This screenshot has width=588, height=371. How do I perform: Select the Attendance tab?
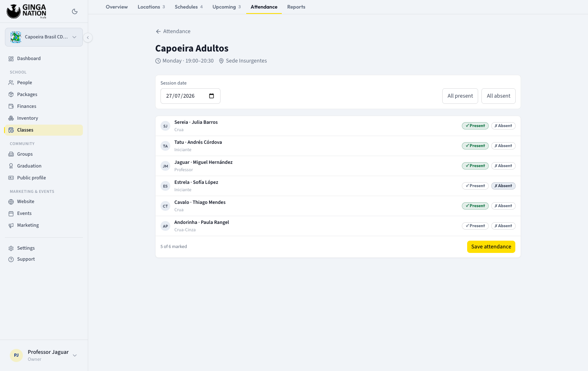click(x=264, y=7)
